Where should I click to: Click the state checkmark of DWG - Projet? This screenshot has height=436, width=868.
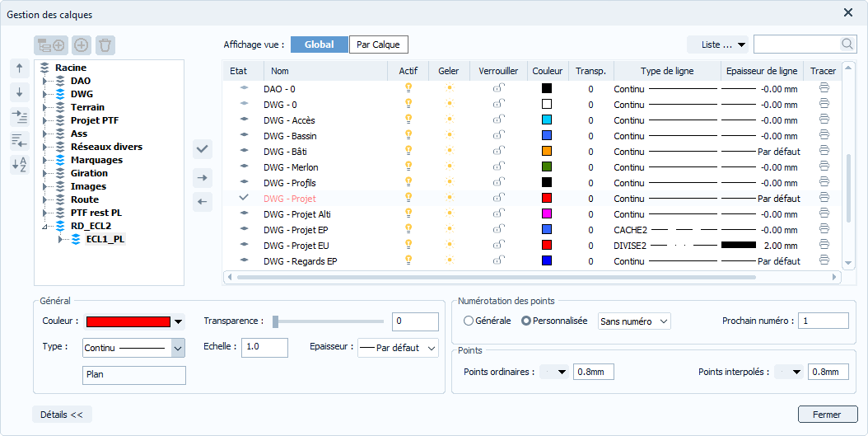(244, 197)
